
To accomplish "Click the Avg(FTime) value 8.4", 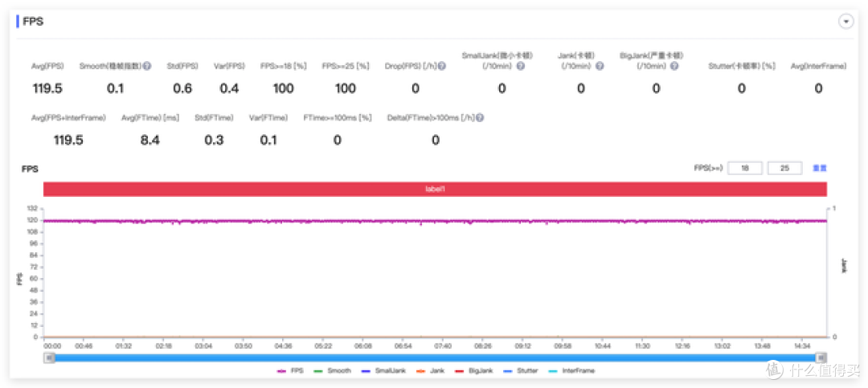I will click(x=150, y=141).
